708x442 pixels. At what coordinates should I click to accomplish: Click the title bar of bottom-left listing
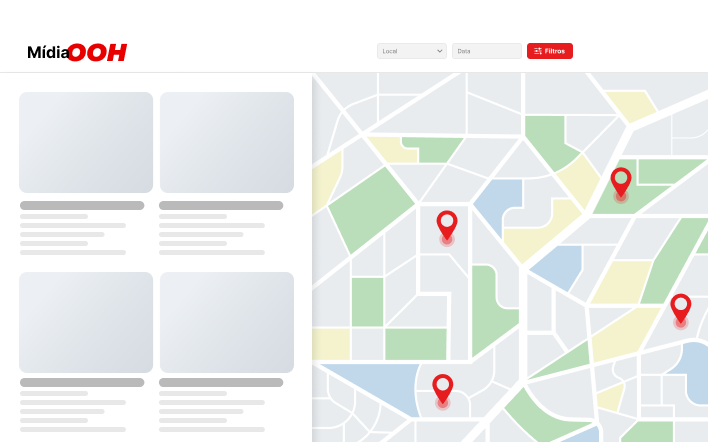point(82,382)
